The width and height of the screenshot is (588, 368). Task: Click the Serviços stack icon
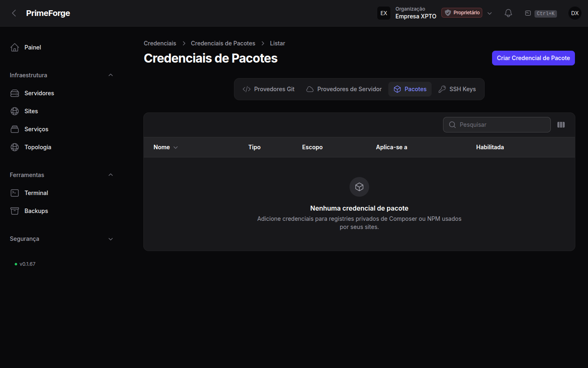[x=15, y=129]
